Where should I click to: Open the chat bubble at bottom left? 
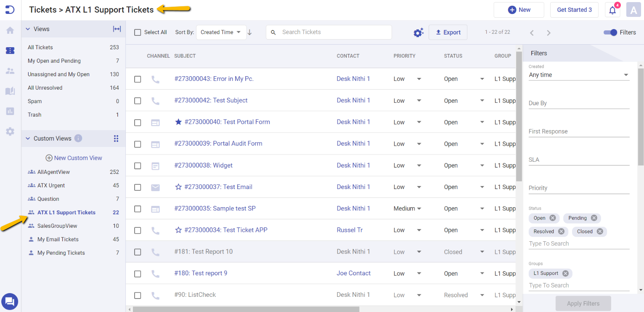[x=10, y=301]
